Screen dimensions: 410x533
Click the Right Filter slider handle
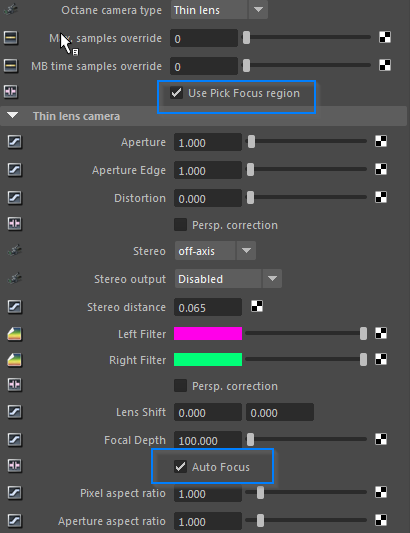click(x=363, y=359)
